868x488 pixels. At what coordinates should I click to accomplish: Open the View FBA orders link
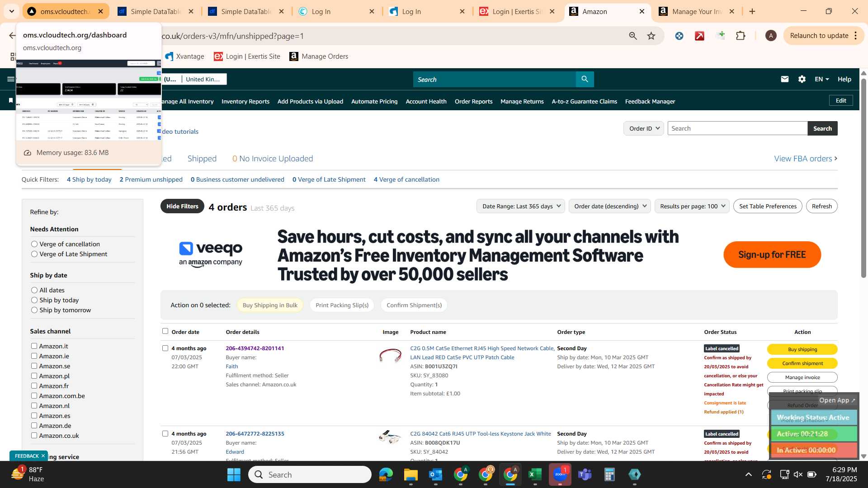[x=806, y=159]
